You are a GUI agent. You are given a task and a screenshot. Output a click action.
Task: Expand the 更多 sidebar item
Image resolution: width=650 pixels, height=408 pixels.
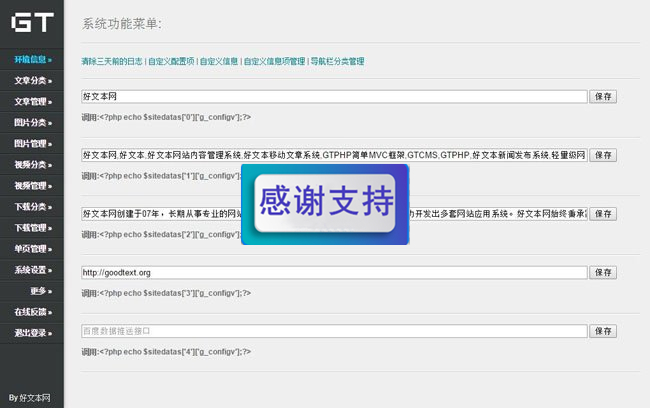(x=41, y=291)
